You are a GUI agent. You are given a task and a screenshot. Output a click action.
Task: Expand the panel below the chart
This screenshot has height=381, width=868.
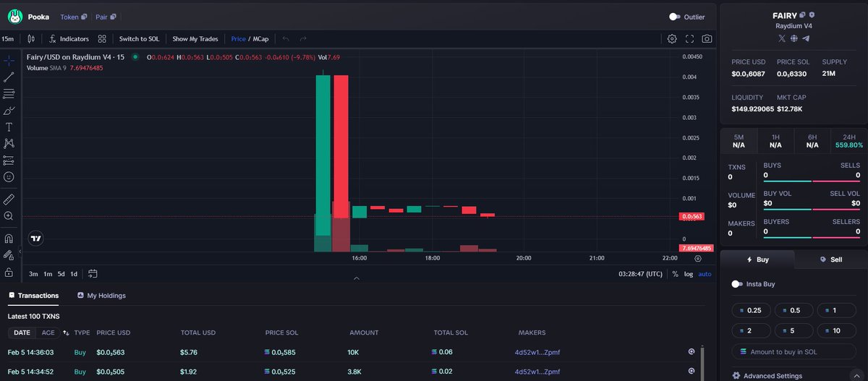click(x=356, y=278)
